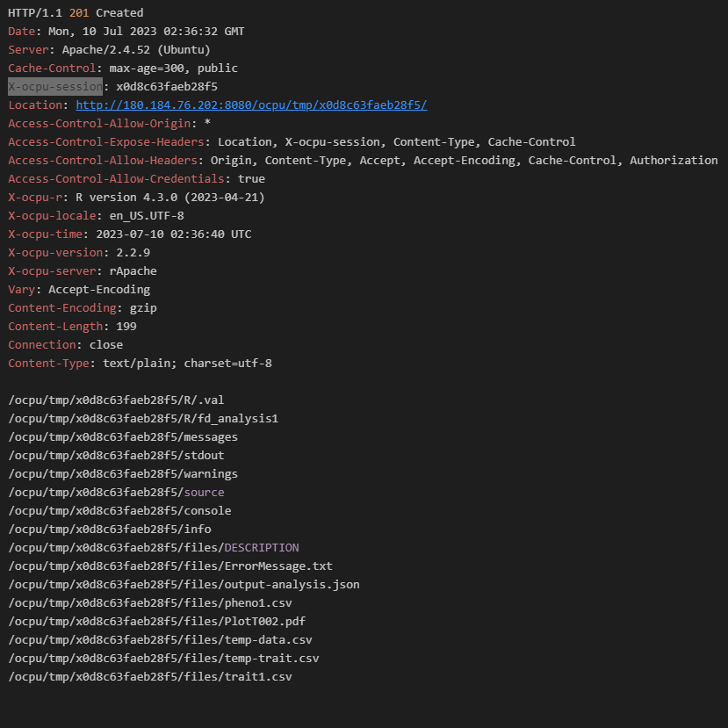Click the warnings path line

[x=123, y=474]
